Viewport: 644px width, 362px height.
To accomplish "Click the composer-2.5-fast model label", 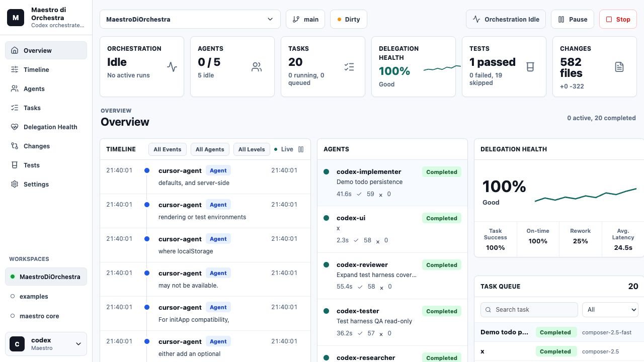I will point(607,332).
